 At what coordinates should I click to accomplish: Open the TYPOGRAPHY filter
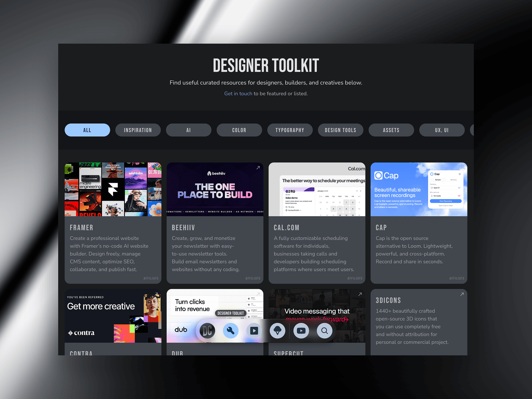pyautogui.click(x=290, y=130)
